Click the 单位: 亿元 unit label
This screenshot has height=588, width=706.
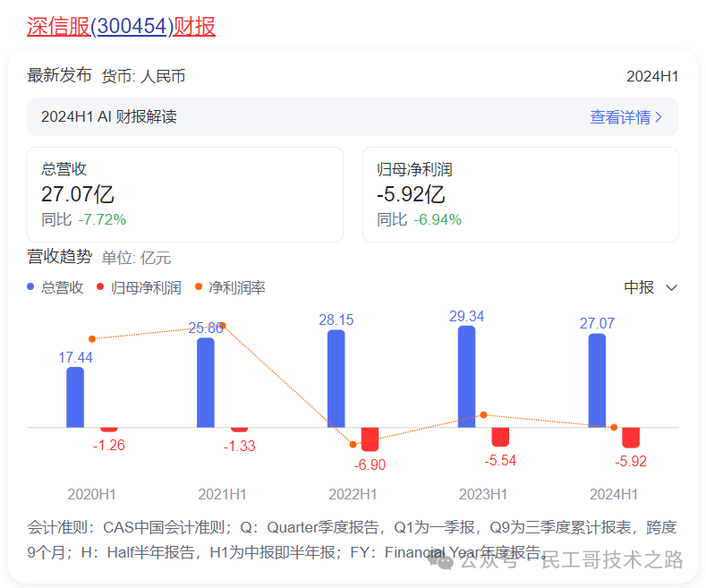click(136, 258)
